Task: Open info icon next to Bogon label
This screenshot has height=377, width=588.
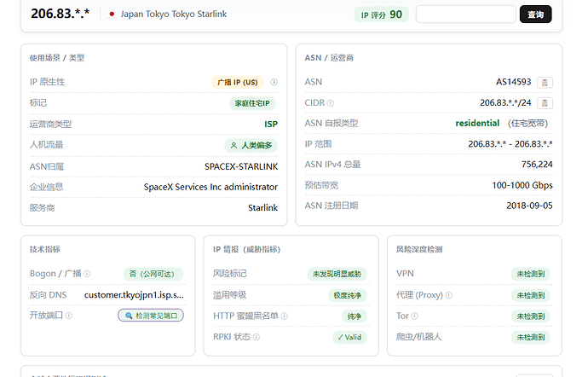Action: tap(87, 274)
